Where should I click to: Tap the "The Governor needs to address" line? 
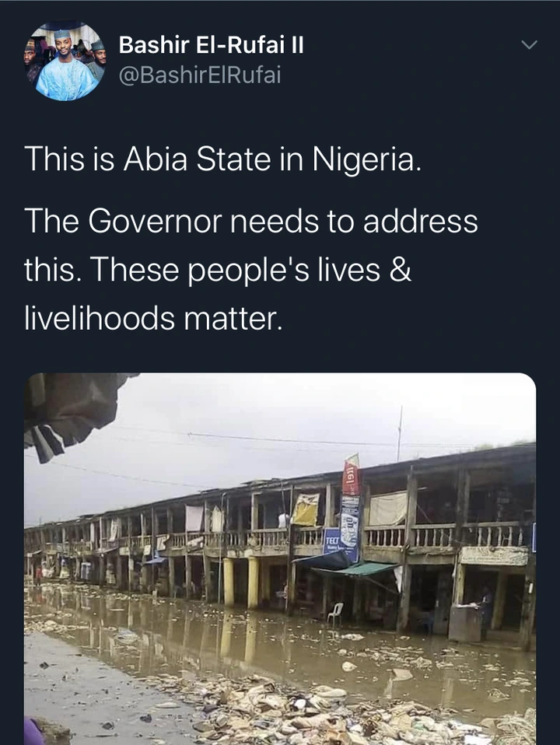pyautogui.click(x=251, y=221)
